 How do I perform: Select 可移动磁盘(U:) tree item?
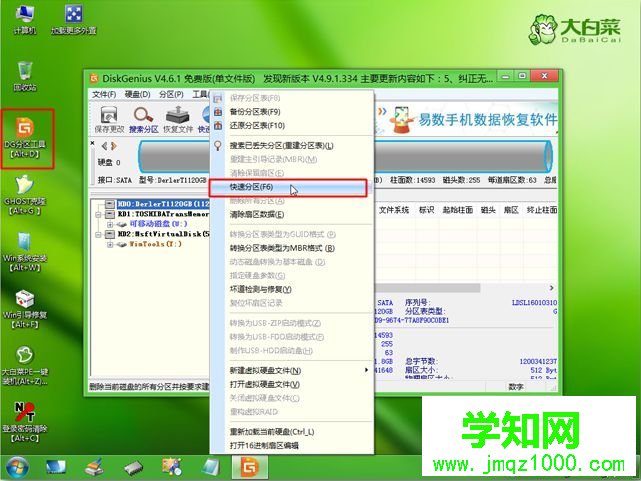click(158, 224)
